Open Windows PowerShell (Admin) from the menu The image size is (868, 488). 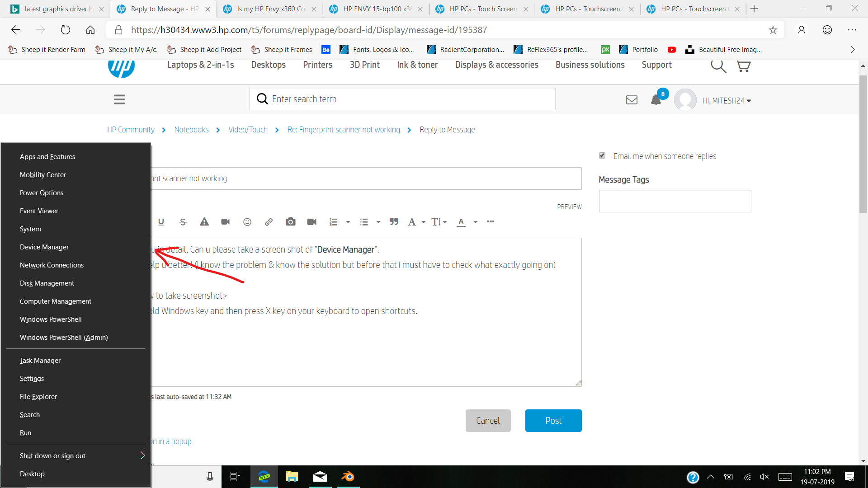[x=63, y=337]
